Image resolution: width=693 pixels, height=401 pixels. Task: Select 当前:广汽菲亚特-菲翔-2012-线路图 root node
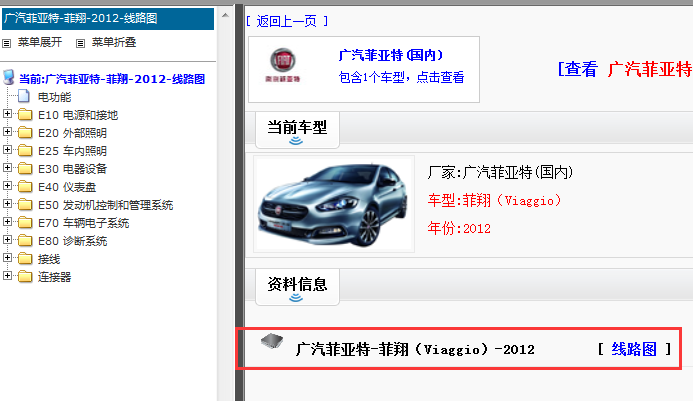(112, 79)
